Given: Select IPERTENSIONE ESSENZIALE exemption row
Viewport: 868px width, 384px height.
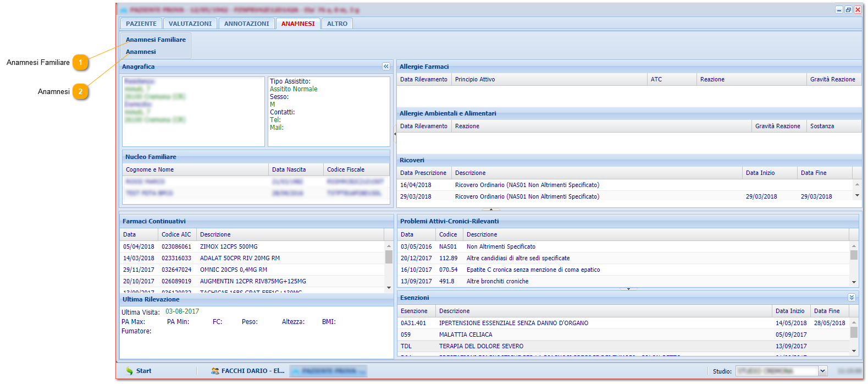Looking at the screenshot, I should [x=623, y=323].
